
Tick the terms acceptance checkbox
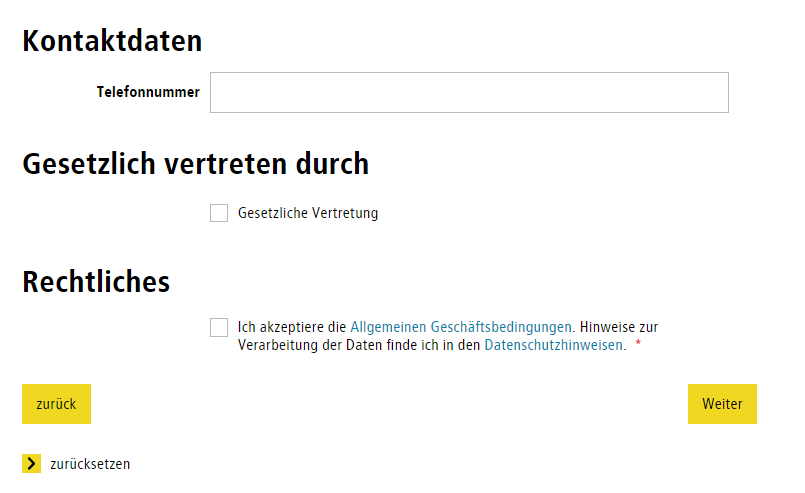pyautogui.click(x=219, y=327)
